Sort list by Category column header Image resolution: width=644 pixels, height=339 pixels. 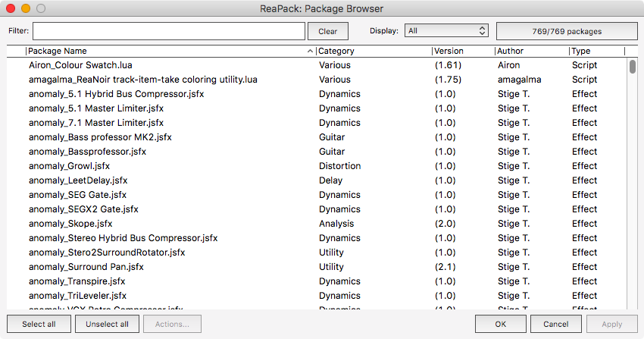(x=373, y=51)
